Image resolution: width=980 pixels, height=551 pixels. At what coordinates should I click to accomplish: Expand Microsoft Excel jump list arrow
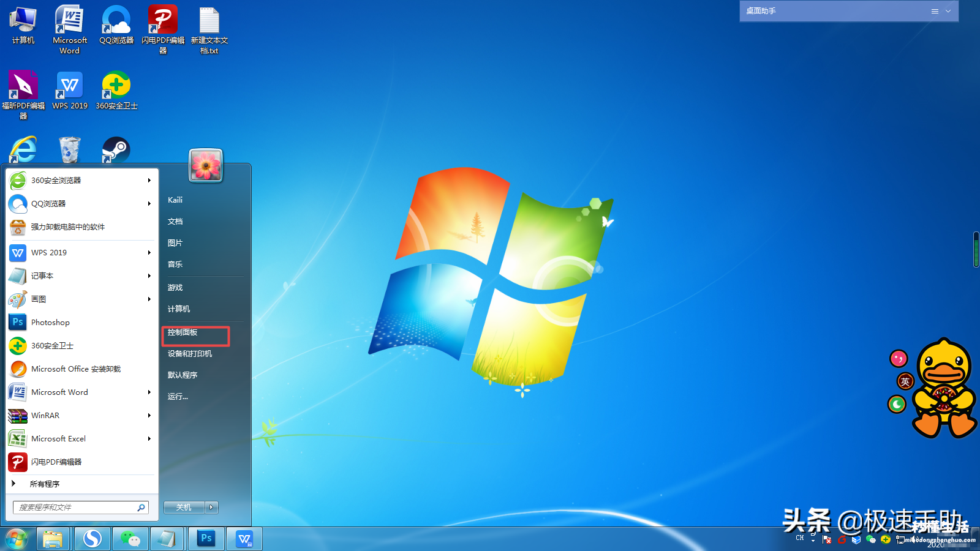click(x=149, y=439)
